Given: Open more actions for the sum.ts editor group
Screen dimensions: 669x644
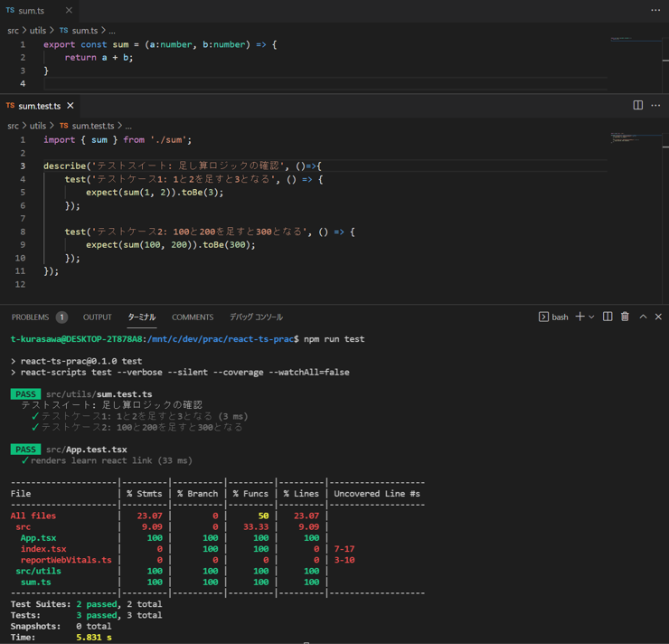Looking at the screenshot, I should (655, 10).
